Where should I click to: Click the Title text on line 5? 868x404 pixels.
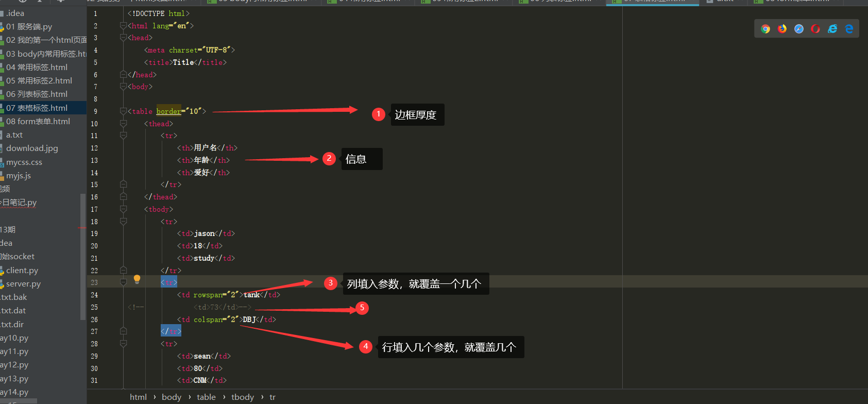[x=183, y=62]
